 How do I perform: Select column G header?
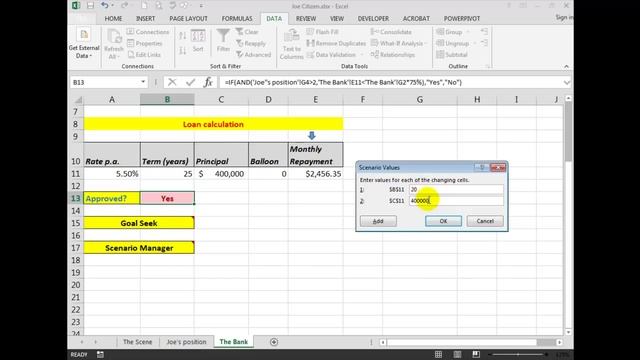tap(420, 99)
